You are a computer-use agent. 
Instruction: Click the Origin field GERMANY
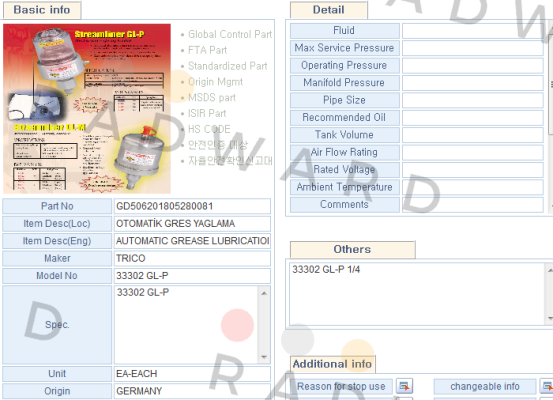pyautogui.click(x=192, y=391)
